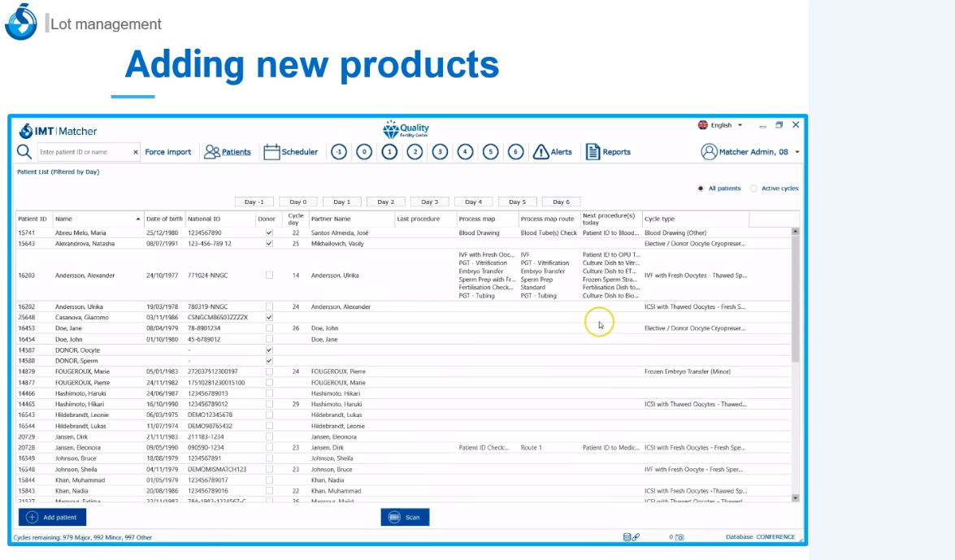Select the day 6 circle icon

[x=515, y=152]
